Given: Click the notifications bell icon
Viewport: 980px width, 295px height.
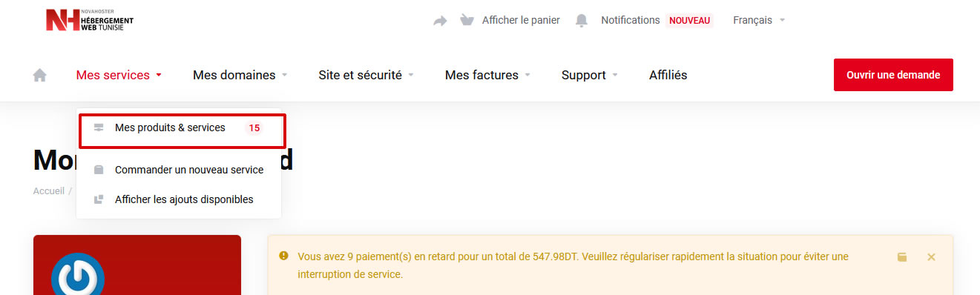Looking at the screenshot, I should (582, 20).
